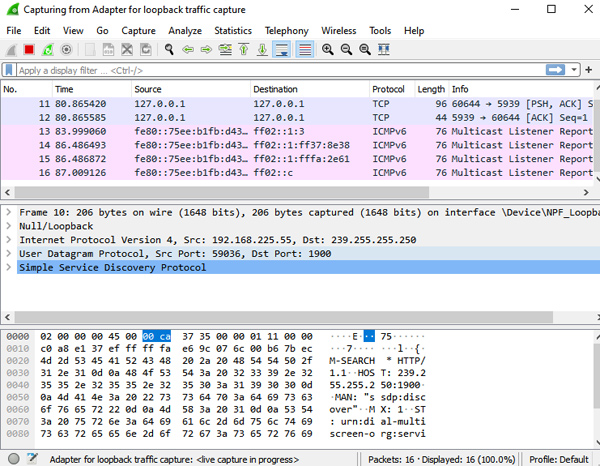Click the Open capture file icon

[x=90, y=50]
